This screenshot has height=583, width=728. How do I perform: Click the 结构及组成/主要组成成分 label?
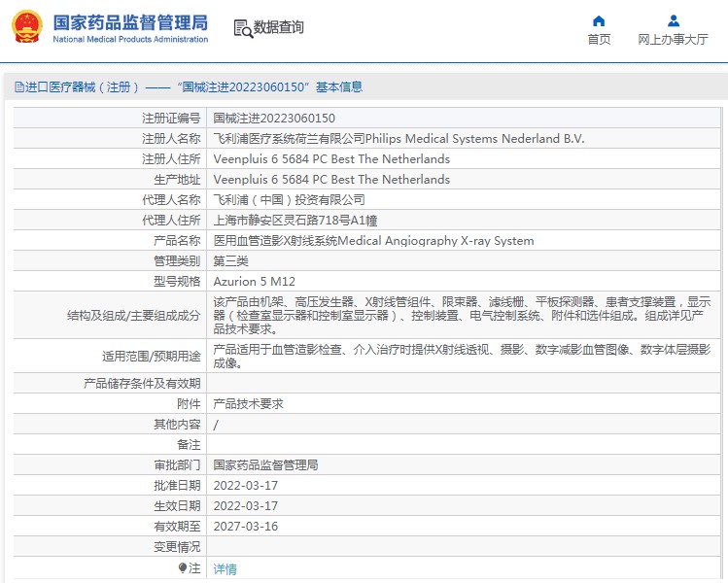(x=133, y=316)
